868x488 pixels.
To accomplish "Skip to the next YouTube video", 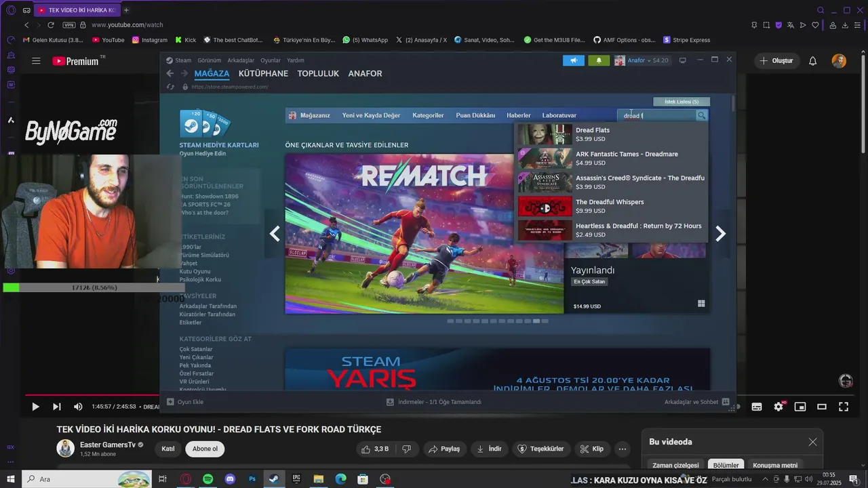I will click(57, 407).
